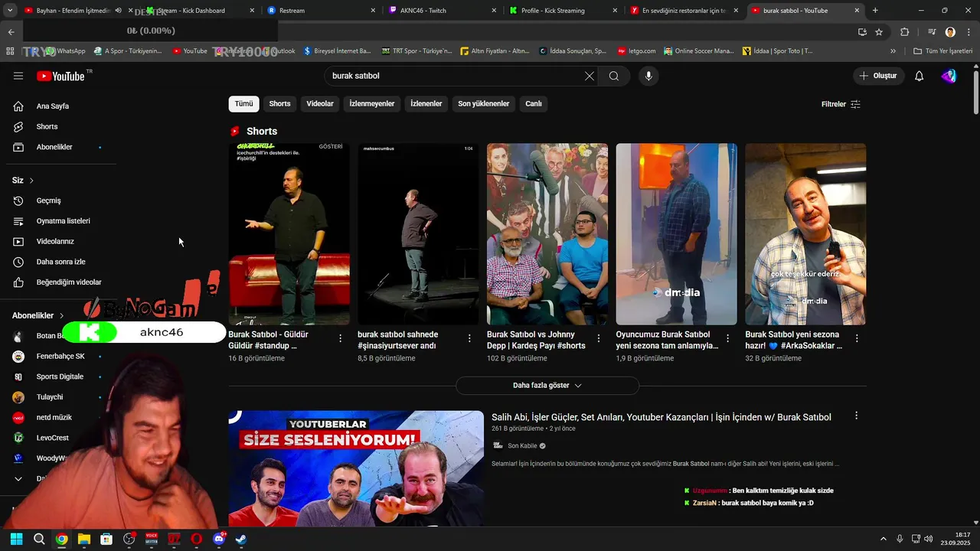Open options for 'burak satıbol sahnede' short

pos(469,337)
